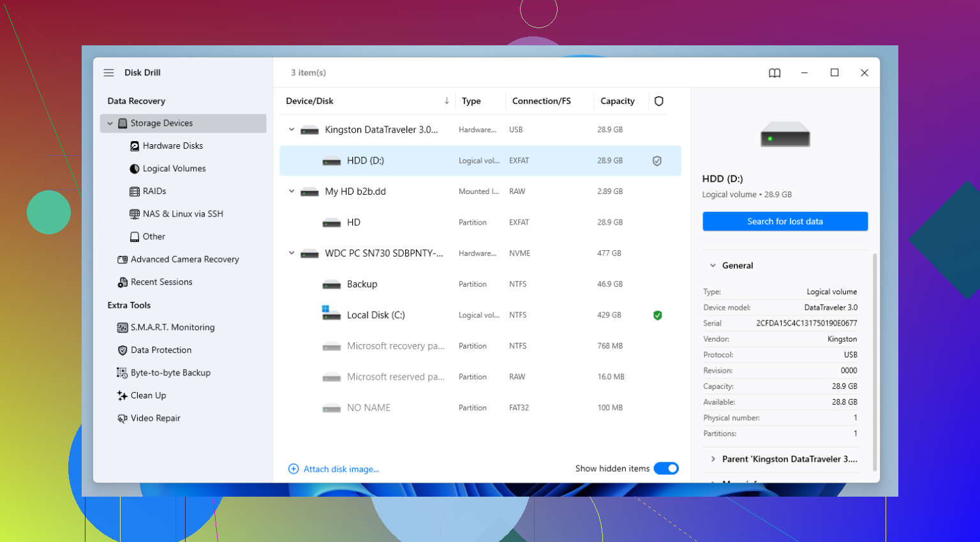Click the Search for lost data button
Viewport: 980px width, 542px height.
tap(785, 222)
